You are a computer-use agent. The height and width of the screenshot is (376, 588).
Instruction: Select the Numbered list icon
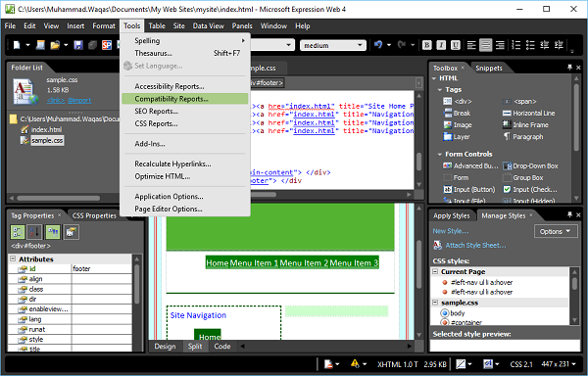[x=516, y=45]
